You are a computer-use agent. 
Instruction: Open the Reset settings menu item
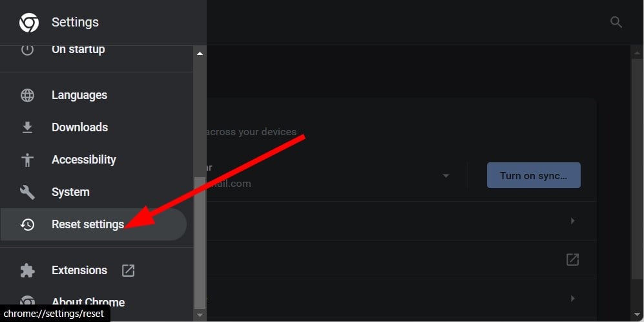(93, 224)
